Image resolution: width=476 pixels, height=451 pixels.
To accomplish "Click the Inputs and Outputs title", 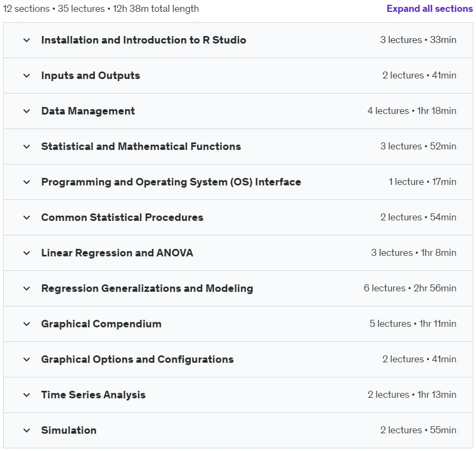I will (90, 76).
